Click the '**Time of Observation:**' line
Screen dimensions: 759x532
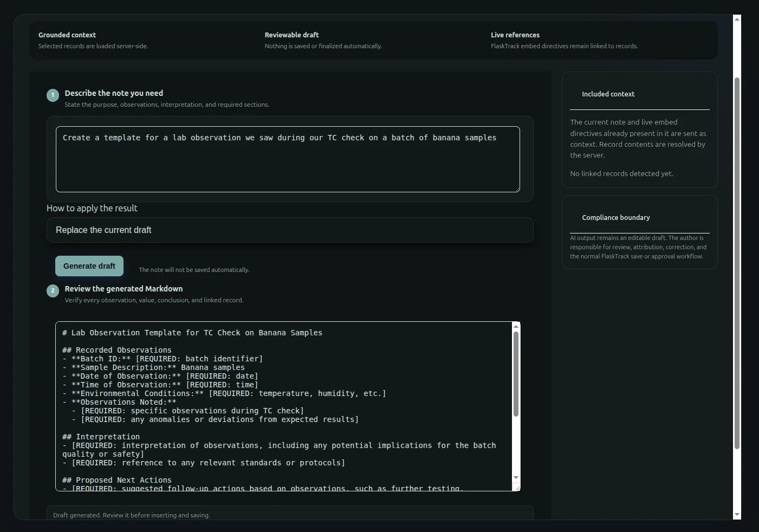click(x=160, y=385)
